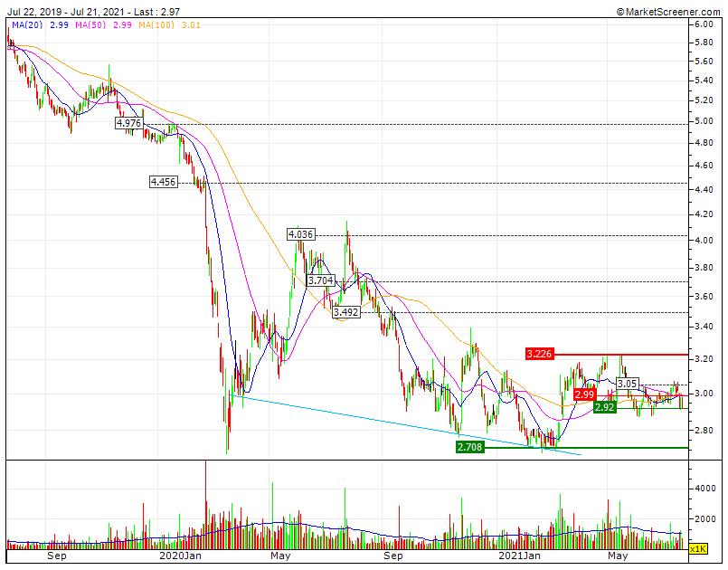Image resolution: width=728 pixels, height=570 pixels.
Task: Click the 5.80 price axis value
Action: click(x=704, y=43)
